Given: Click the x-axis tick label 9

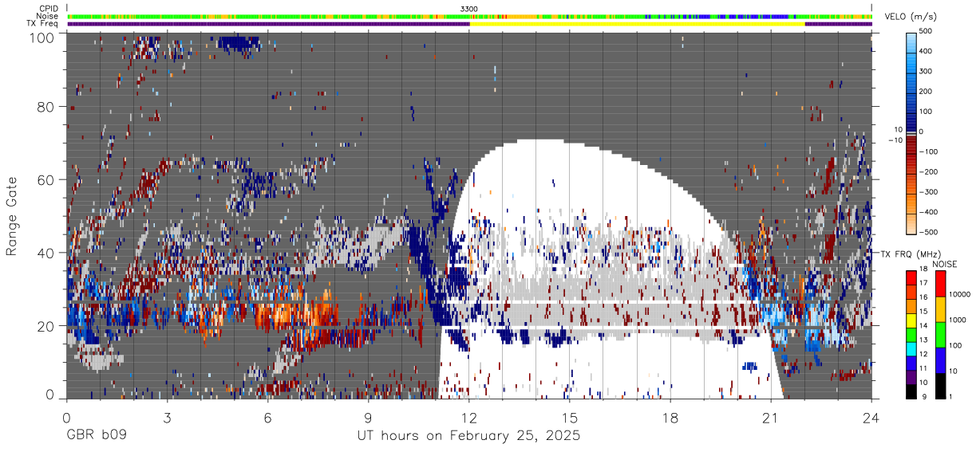Looking at the screenshot, I should (369, 417).
